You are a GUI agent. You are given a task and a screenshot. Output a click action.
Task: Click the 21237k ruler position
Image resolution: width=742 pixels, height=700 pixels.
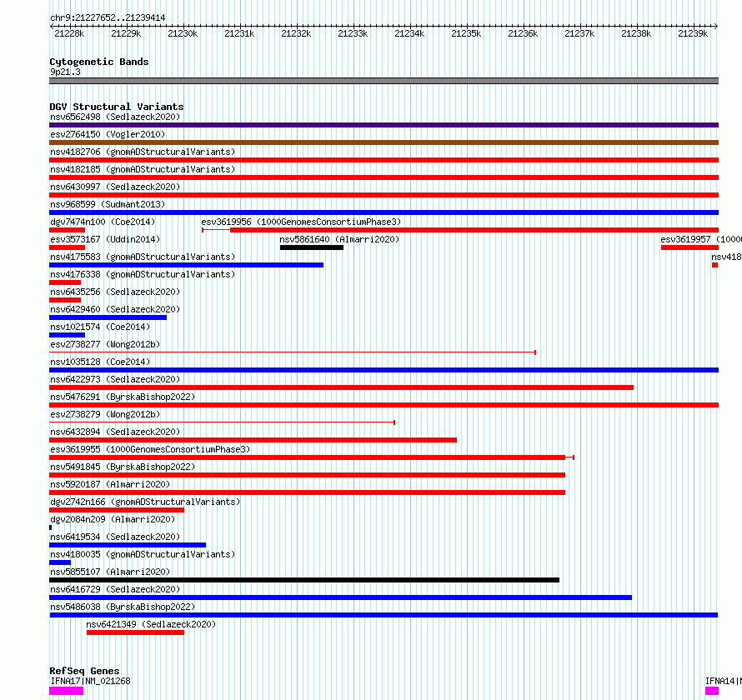click(x=579, y=33)
